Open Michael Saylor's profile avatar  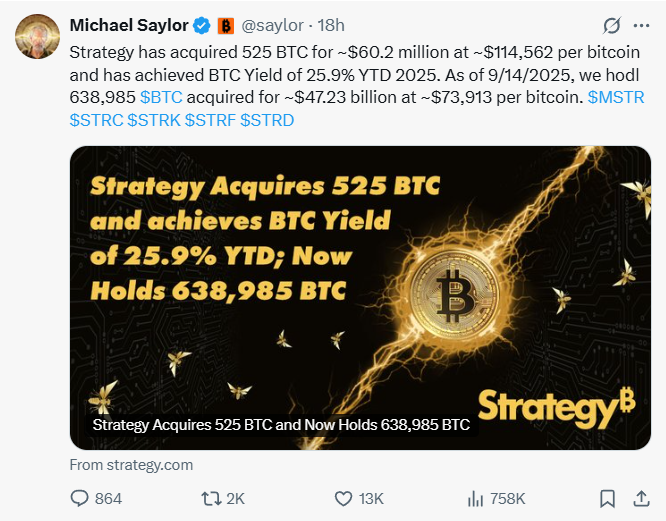click(36, 35)
